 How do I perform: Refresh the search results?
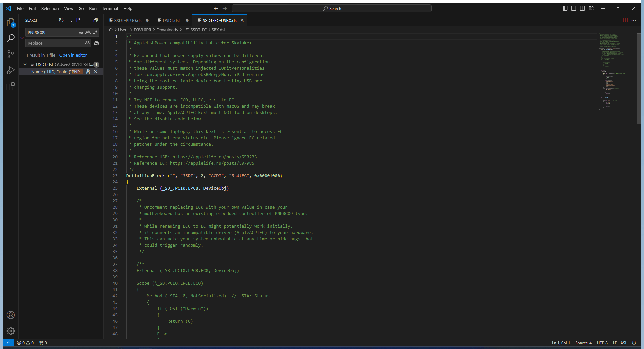[x=61, y=20]
